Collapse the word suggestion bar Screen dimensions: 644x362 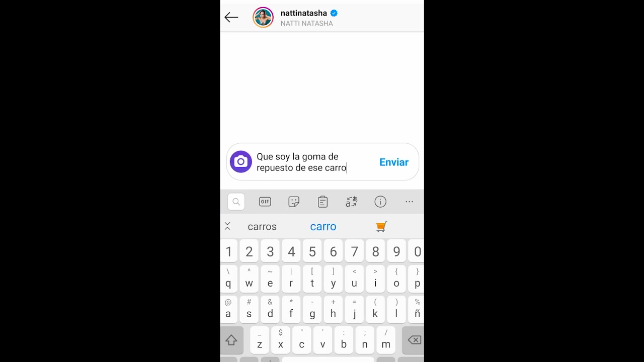[x=227, y=226]
